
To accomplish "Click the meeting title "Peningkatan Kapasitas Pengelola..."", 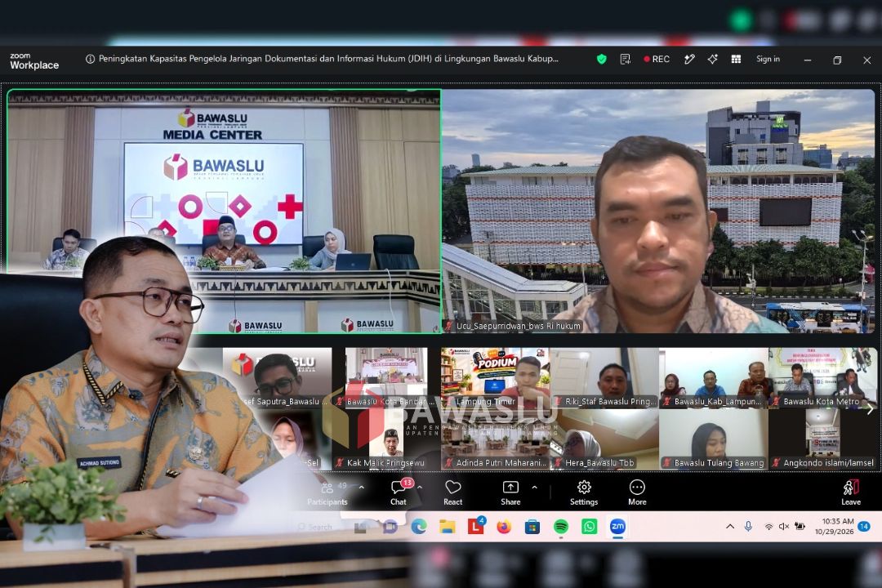I will click(x=328, y=59).
